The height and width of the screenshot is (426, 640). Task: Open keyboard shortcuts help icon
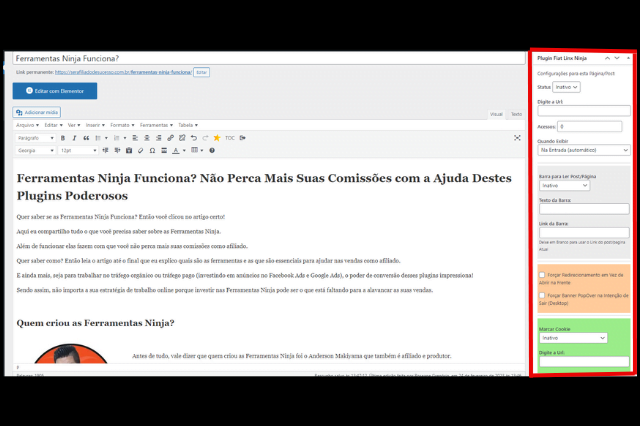[212, 151]
